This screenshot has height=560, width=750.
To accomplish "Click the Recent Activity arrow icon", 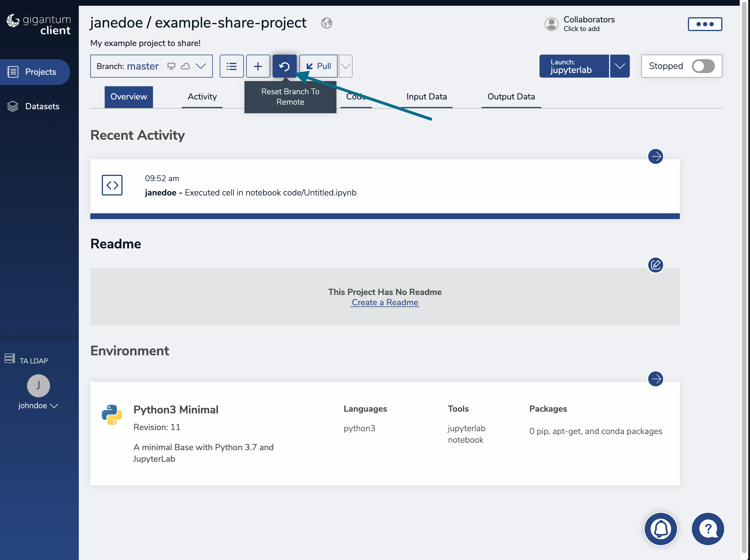I will [x=655, y=156].
